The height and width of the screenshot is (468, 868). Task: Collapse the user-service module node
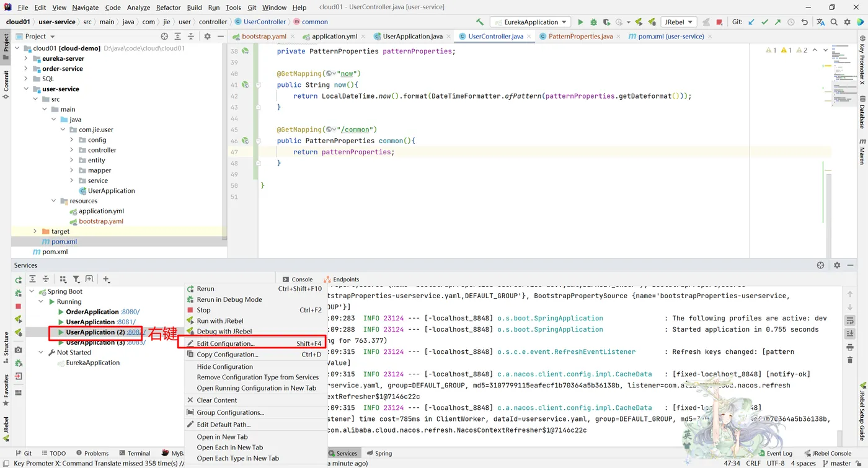click(26, 89)
